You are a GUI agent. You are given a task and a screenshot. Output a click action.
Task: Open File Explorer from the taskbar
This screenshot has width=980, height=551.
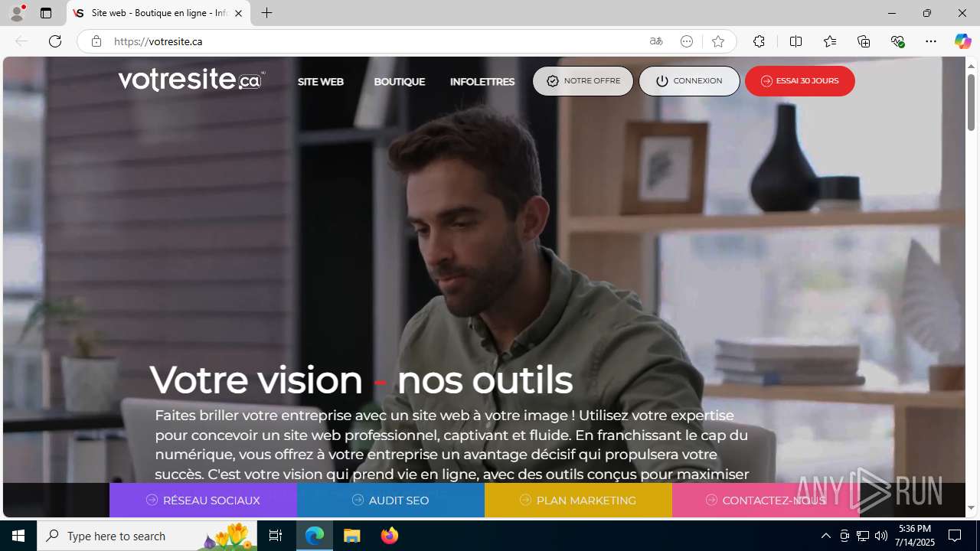pos(352,536)
